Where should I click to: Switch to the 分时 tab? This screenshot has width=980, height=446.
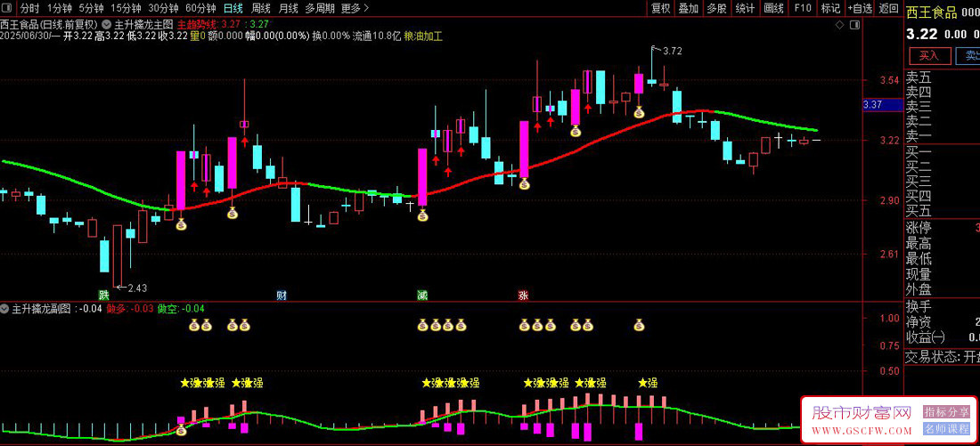[x=29, y=9]
